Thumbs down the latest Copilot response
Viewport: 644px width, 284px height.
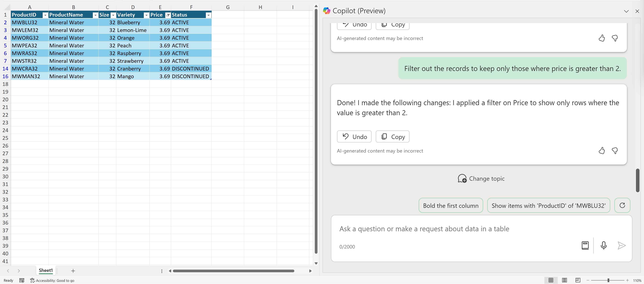click(614, 151)
